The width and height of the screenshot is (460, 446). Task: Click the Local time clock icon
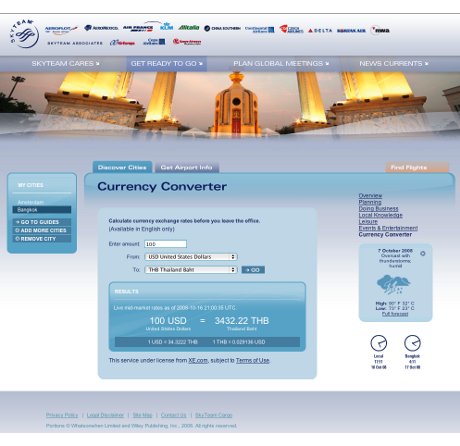tap(379, 343)
